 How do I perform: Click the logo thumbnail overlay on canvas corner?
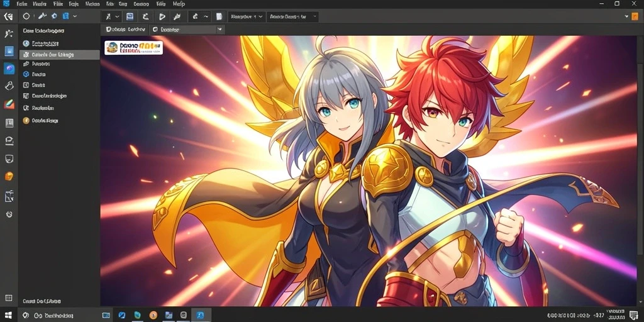pos(133,48)
